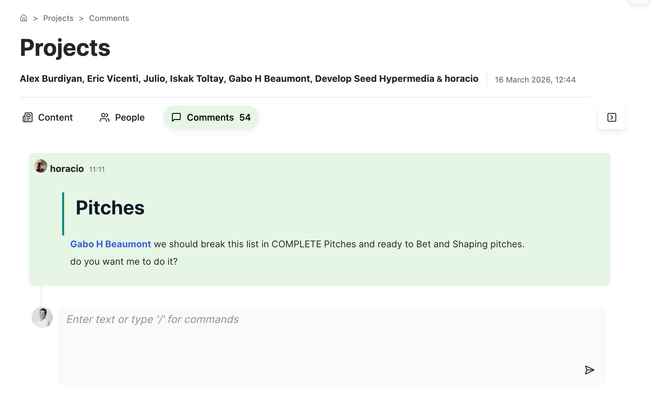Click horacio's avatar on the comment

tap(41, 167)
